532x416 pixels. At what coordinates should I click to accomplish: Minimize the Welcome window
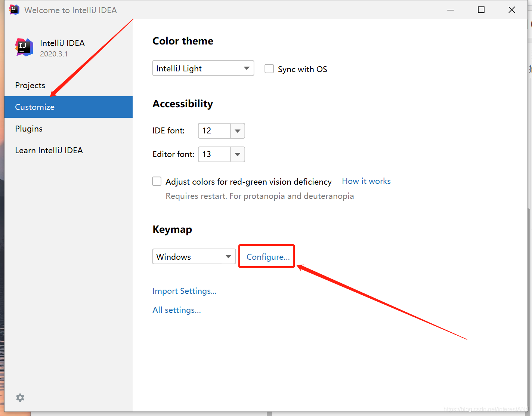pyautogui.click(x=451, y=10)
